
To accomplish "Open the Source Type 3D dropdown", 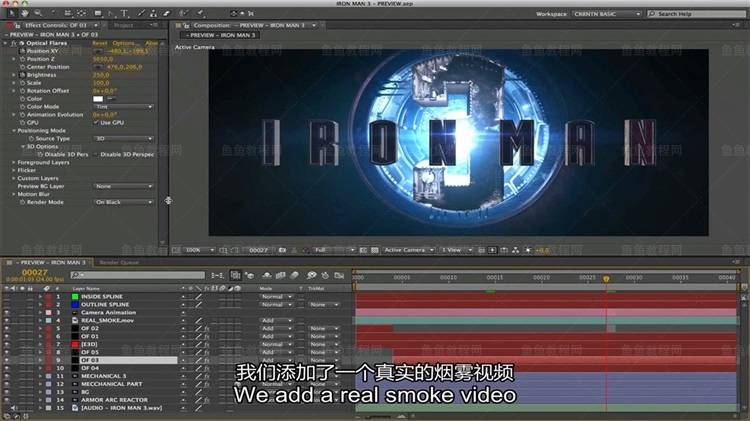I will (123, 139).
